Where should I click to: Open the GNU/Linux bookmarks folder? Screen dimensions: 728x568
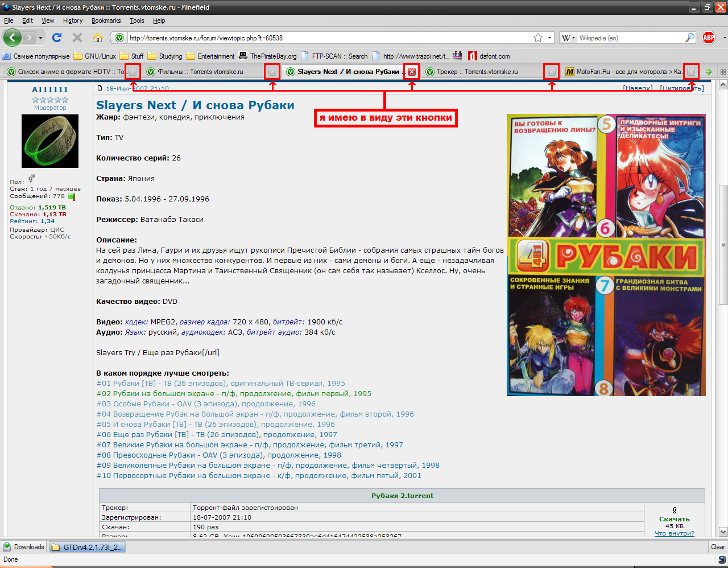coord(94,56)
